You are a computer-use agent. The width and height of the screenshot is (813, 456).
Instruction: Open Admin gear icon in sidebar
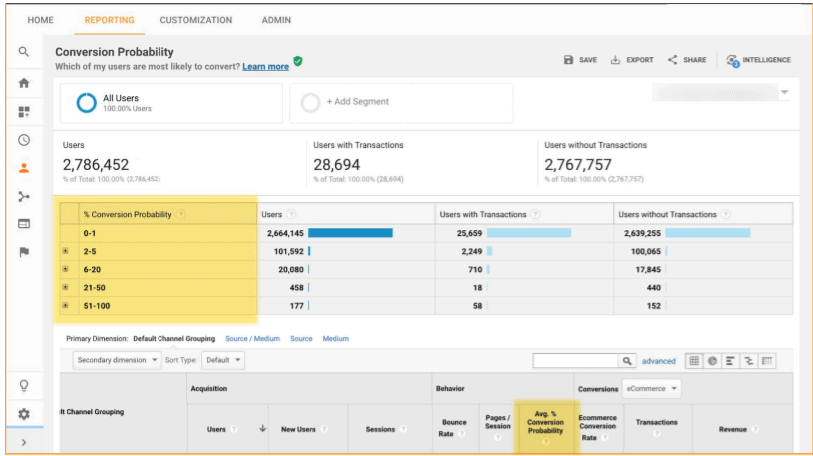click(24, 413)
